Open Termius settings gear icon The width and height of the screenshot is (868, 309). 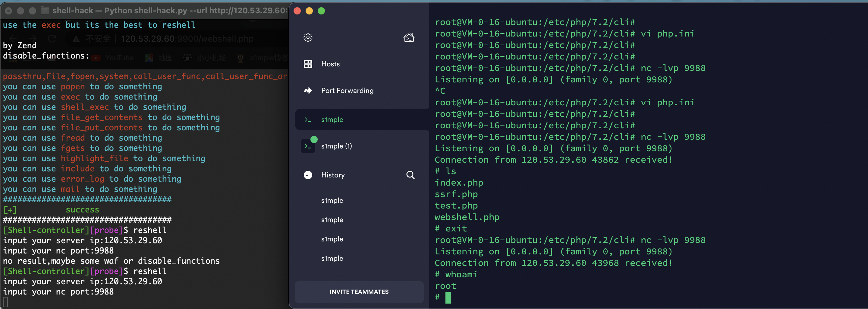(x=308, y=37)
